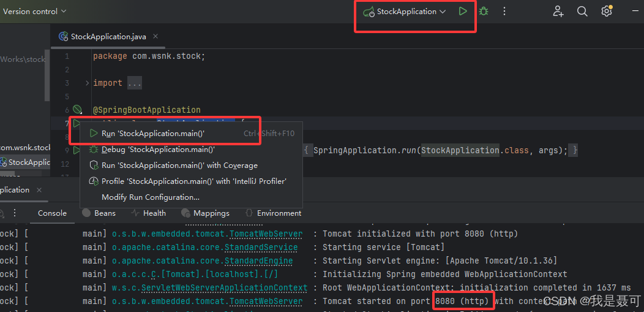The height and width of the screenshot is (312, 644).
Task: Click the @SpringBootApplication annotation
Action: point(147,110)
